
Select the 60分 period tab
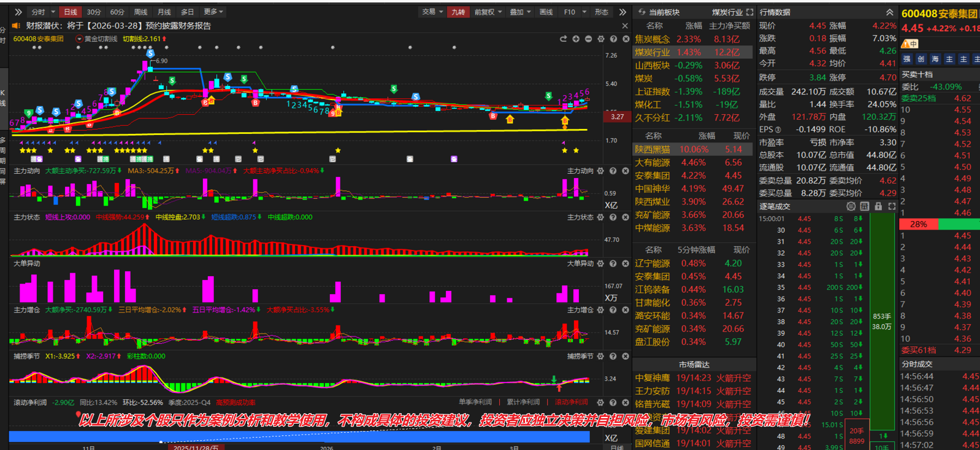tap(117, 12)
